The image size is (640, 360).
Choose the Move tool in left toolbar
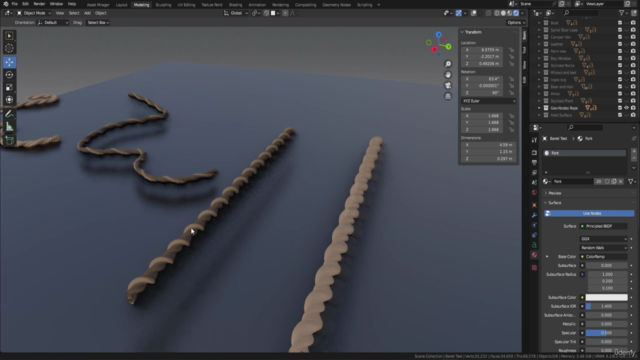[9, 62]
